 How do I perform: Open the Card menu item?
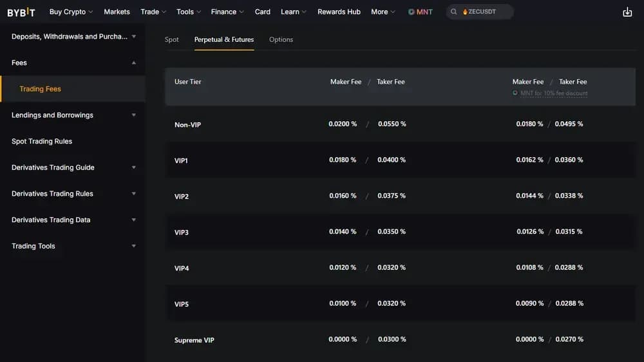pos(263,12)
